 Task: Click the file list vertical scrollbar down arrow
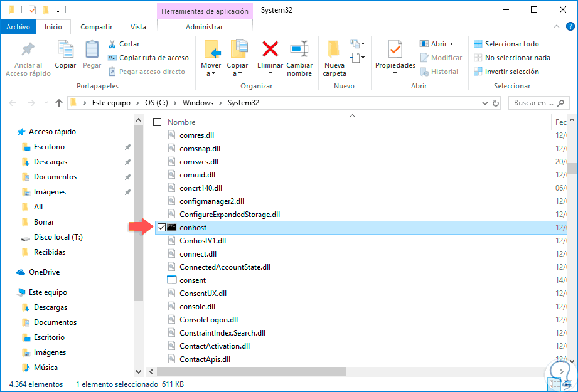pyautogui.click(x=572, y=361)
